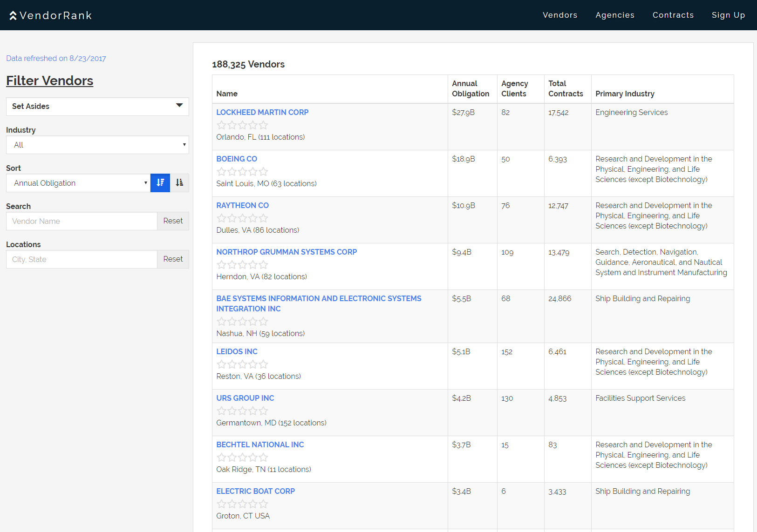The width and height of the screenshot is (757, 532).
Task: Sort vendors in ascending order
Action: click(x=179, y=183)
